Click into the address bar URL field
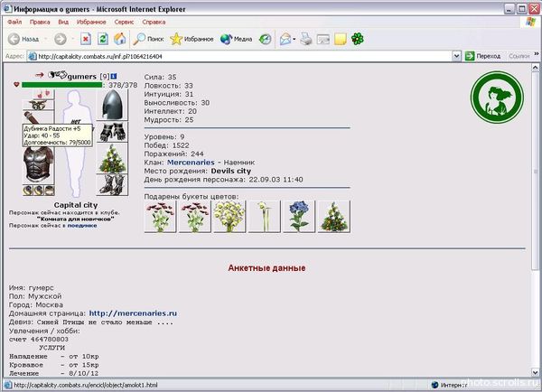The width and height of the screenshot is (542, 392). click(x=239, y=56)
